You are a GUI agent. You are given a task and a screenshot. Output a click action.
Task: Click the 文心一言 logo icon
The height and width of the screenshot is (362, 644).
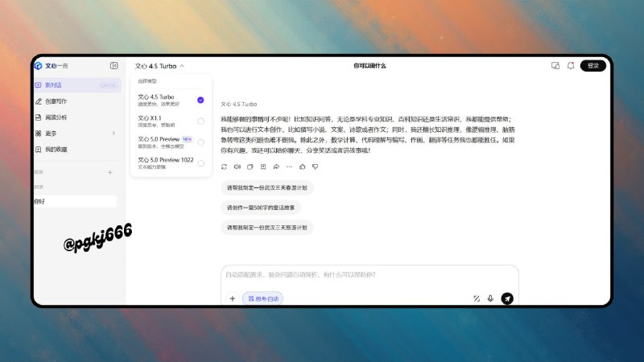click(38, 66)
